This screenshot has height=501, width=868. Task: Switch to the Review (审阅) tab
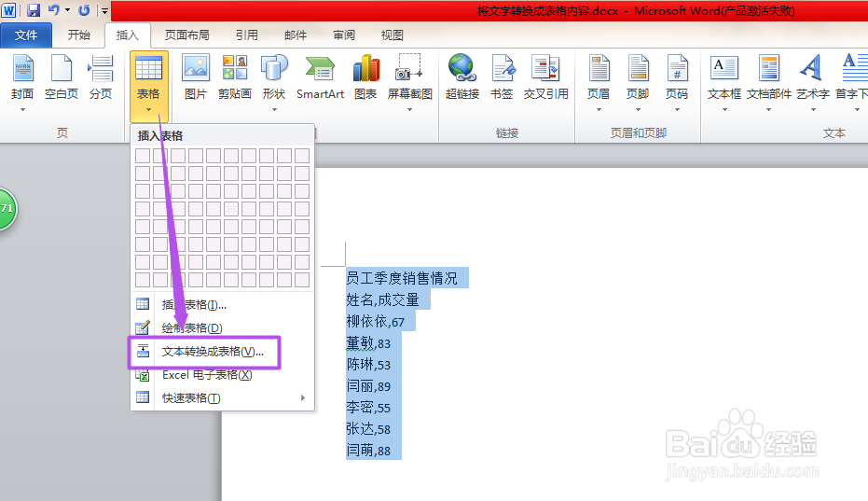tap(344, 35)
